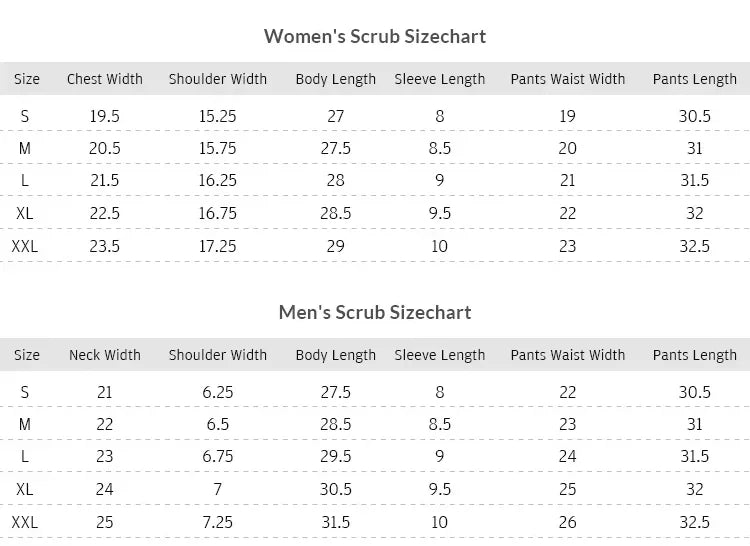
Task: Click men's Pants Waist Width header
Action: coord(568,355)
